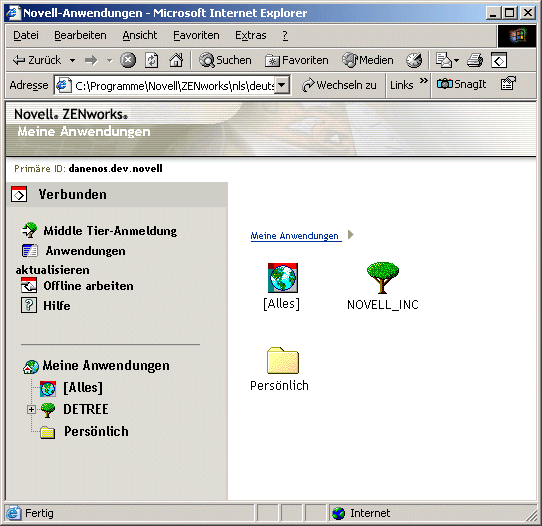Screen dimensions: 542x526
Task: Click the ZENworks launcher toolbar icon
Action: pyautogui.click(x=499, y=60)
